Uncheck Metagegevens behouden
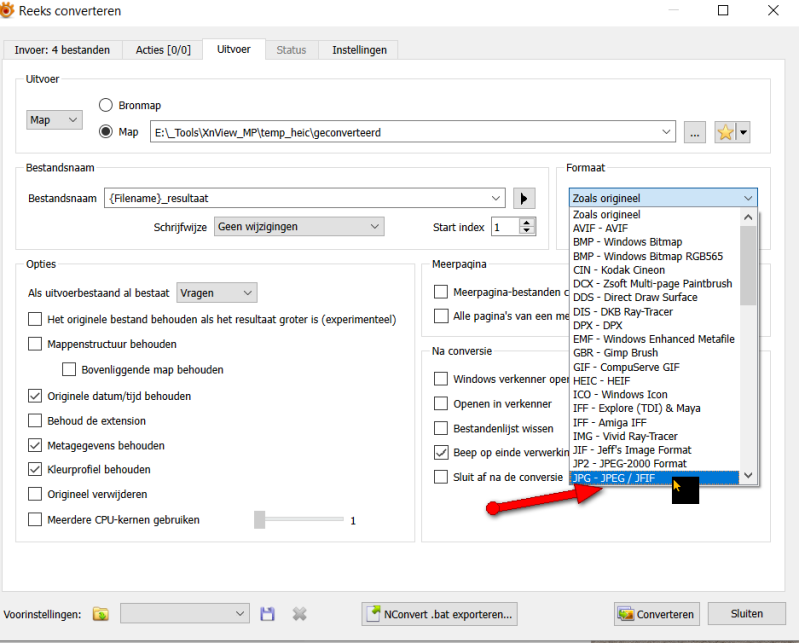Image resolution: width=799 pixels, height=643 pixels. tap(36, 445)
